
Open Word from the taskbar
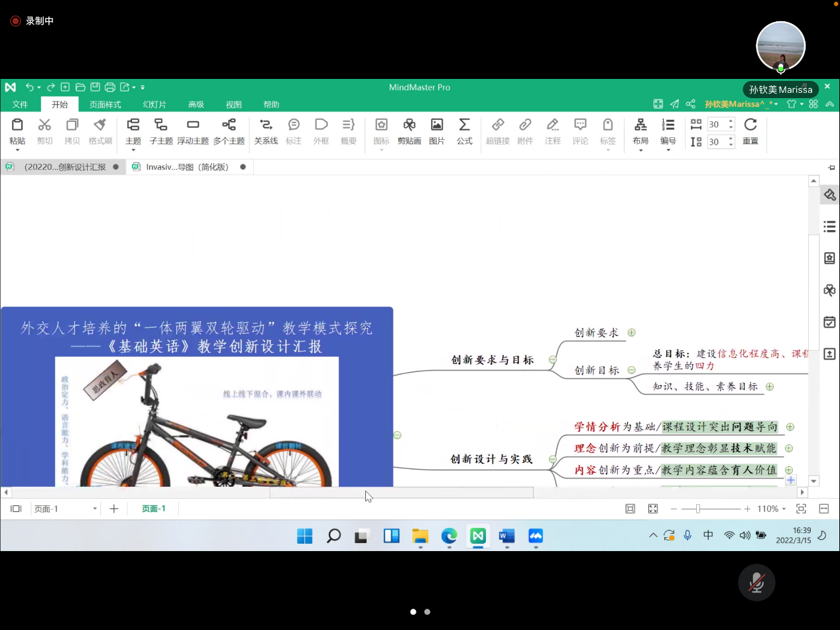coord(507,536)
